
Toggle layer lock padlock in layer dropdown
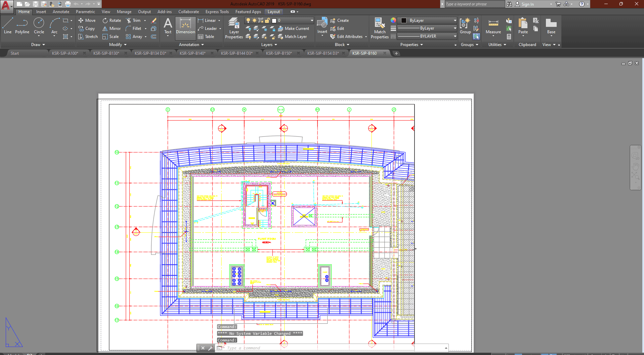coord(267,20)
